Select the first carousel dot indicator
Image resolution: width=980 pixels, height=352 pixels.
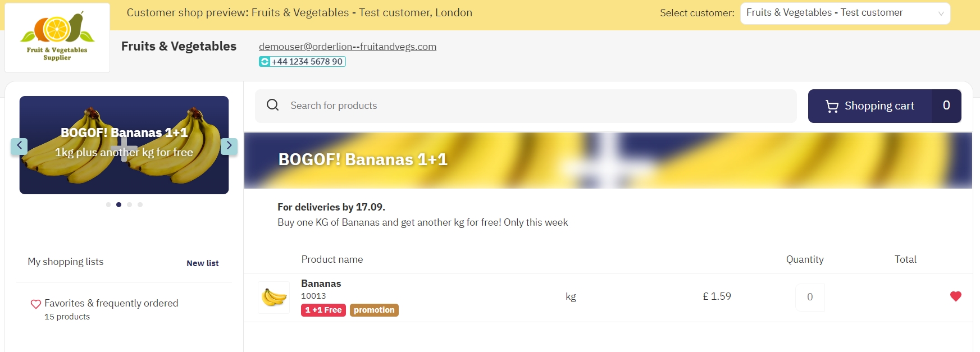click(108, 205)
